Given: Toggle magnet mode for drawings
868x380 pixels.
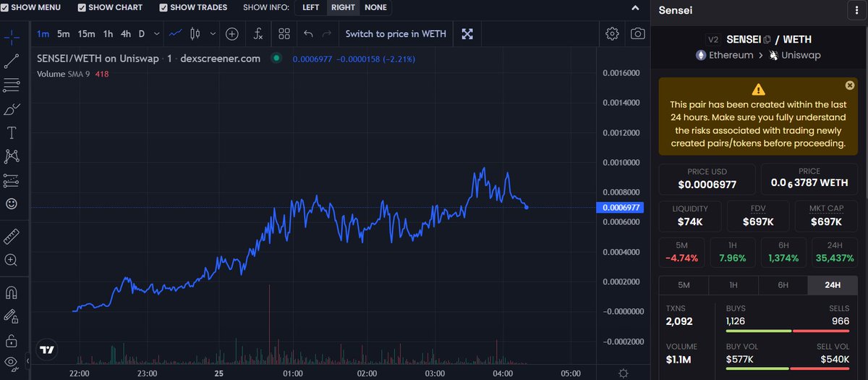Looking at the screenshot, I should [x=12, y=292].
